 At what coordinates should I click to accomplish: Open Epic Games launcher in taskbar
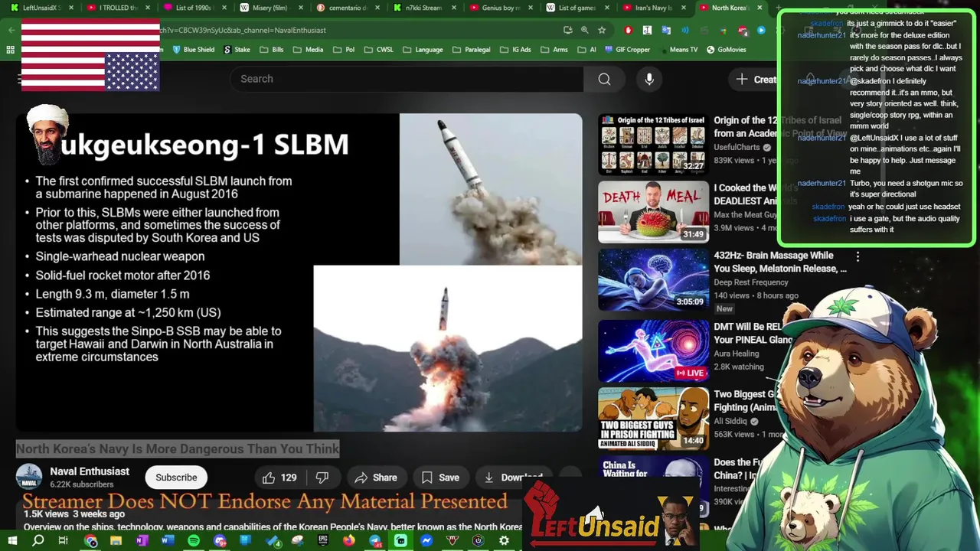click(323, 541)
